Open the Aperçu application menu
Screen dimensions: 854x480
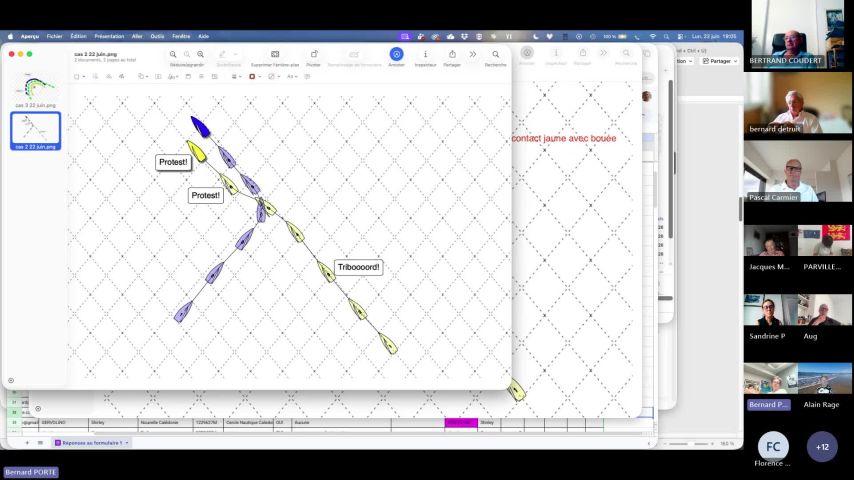pyautogui.click(x=30, y=37)
